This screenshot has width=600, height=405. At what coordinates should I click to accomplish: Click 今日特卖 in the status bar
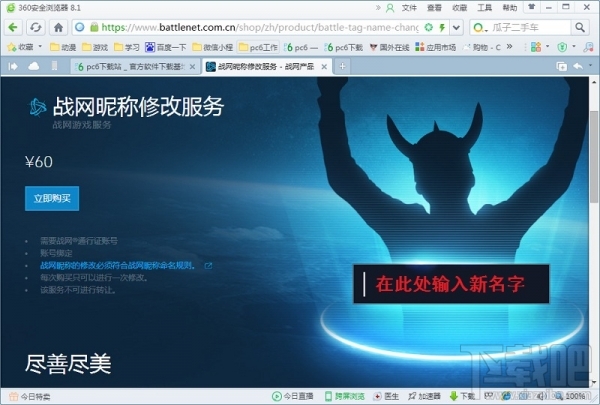pyautogui.click(x=29, y=396)
